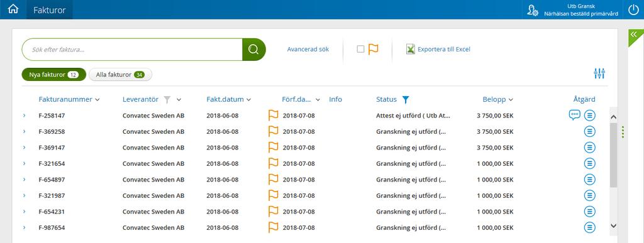Screen dimensions: 644x243
Task: Open action menu for invoice F-654897
Action: pos(590,180)
